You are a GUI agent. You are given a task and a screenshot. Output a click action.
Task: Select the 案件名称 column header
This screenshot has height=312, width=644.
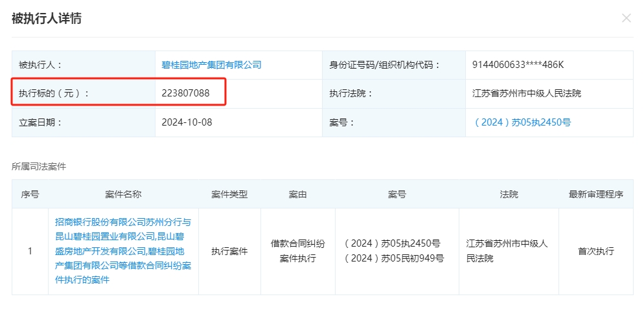point(123,194)
